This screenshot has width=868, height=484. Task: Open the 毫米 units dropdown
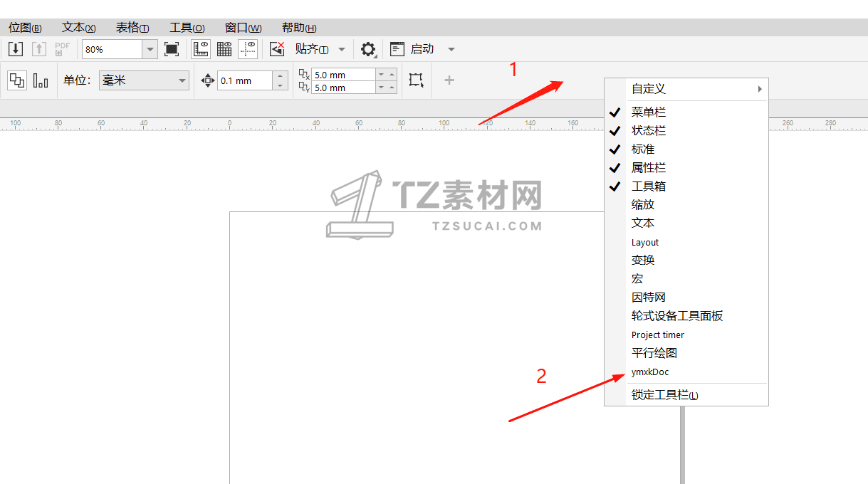143,80
